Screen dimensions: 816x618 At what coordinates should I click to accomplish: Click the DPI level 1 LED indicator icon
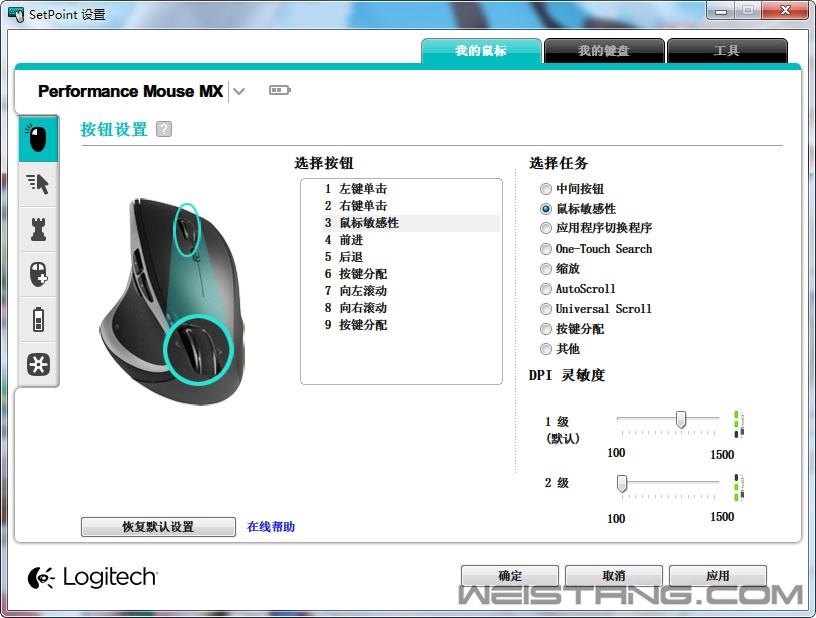(739, 424)
